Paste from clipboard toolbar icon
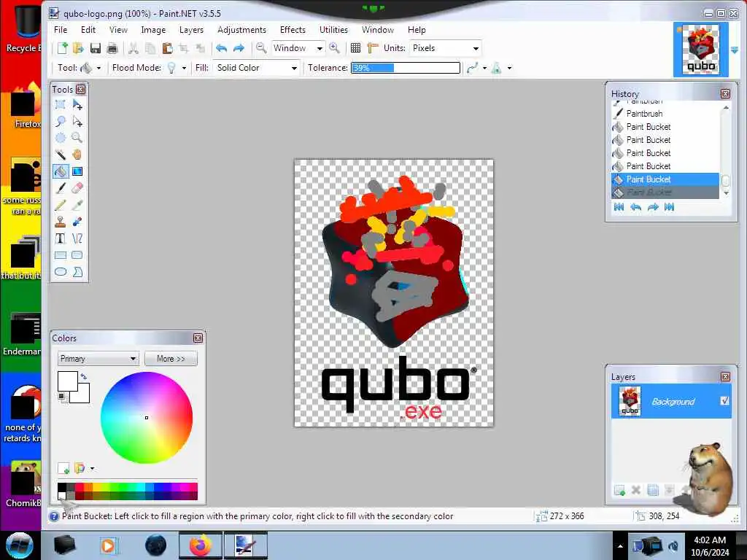Screen dimensions: 747x560 click(167, 48)
